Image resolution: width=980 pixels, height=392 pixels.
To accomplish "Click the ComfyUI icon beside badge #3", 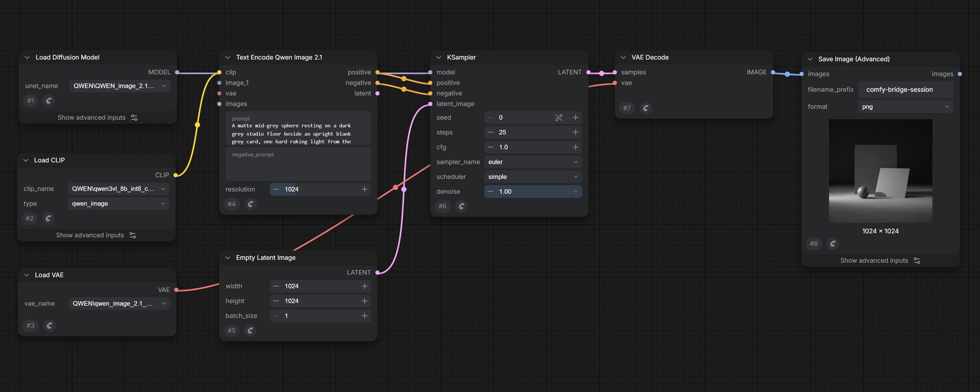I will pyautogui.click(x=49, y=325).
